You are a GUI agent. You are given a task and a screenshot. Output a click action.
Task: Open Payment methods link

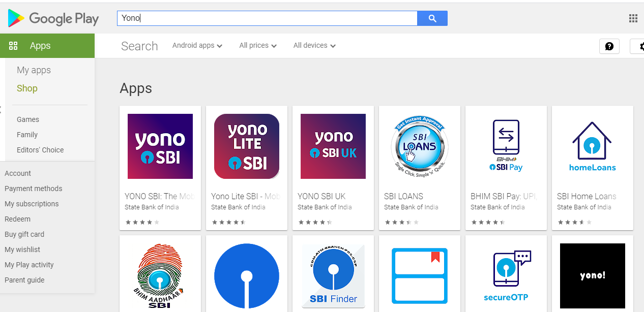34,189
